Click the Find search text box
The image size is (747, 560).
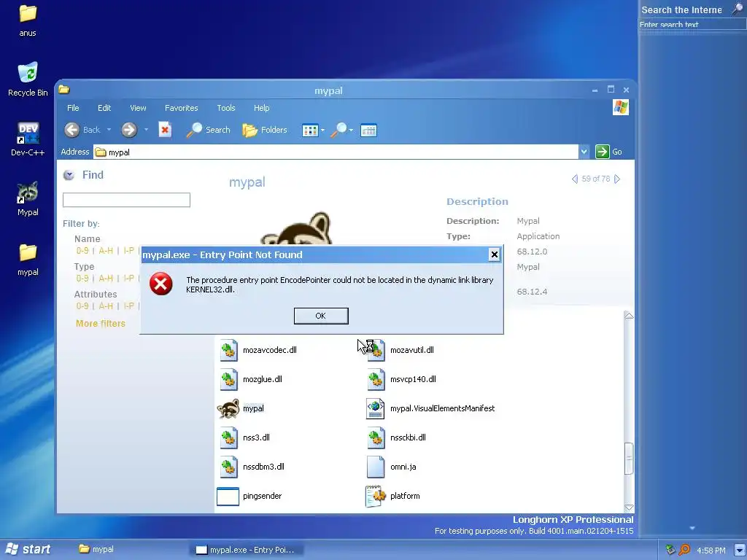[126, 200]
